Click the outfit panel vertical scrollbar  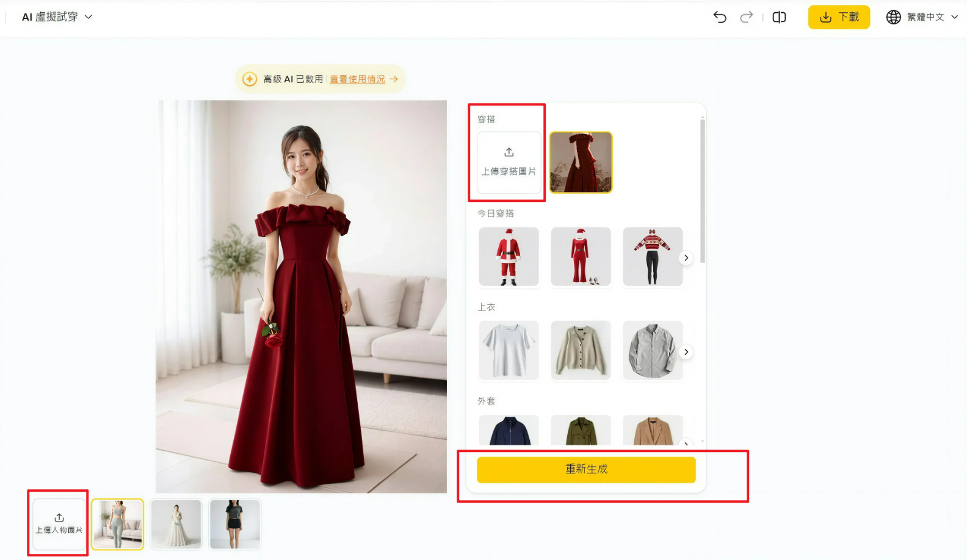[x=703, y=191]
